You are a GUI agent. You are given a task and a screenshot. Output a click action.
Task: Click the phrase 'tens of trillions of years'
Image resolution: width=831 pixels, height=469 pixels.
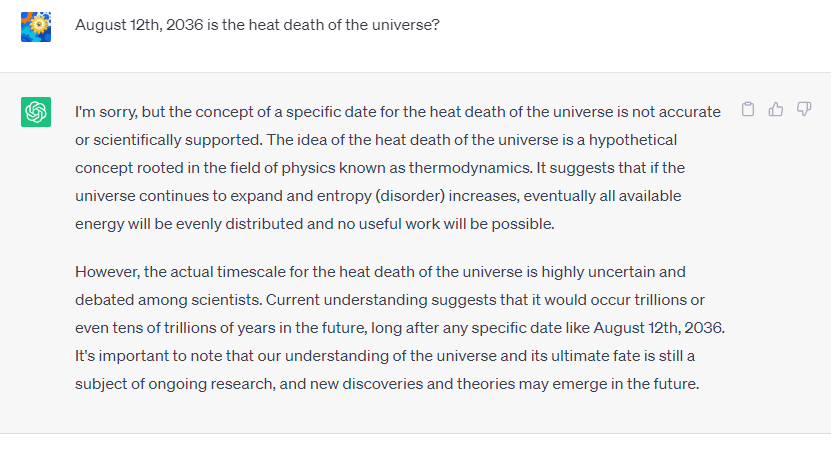pos(194,328)
